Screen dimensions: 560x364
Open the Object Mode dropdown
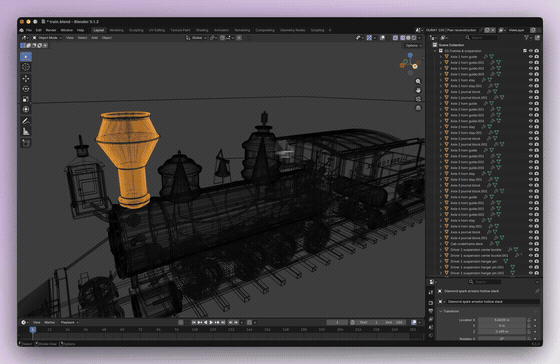[x=48, y=38]
